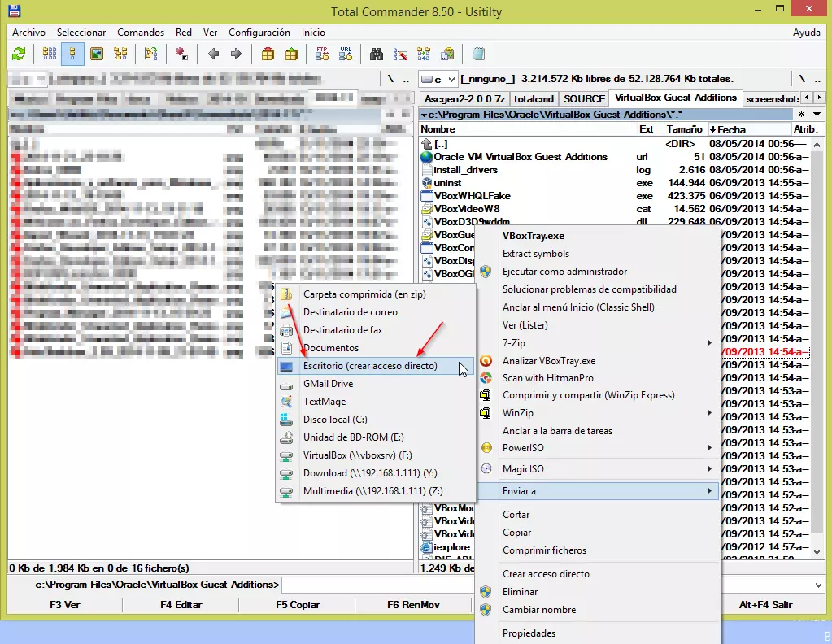832x644 pixels.
Task: Switch to the totalcmd folder tab
Action: tap(534, 98)
